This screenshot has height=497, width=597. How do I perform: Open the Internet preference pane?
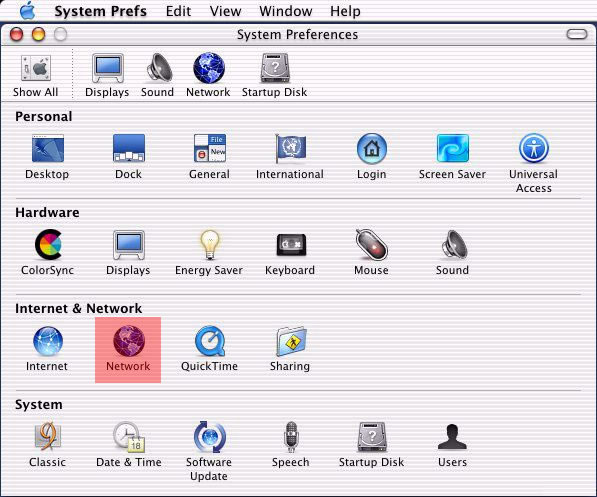click(x=47, y=349)
